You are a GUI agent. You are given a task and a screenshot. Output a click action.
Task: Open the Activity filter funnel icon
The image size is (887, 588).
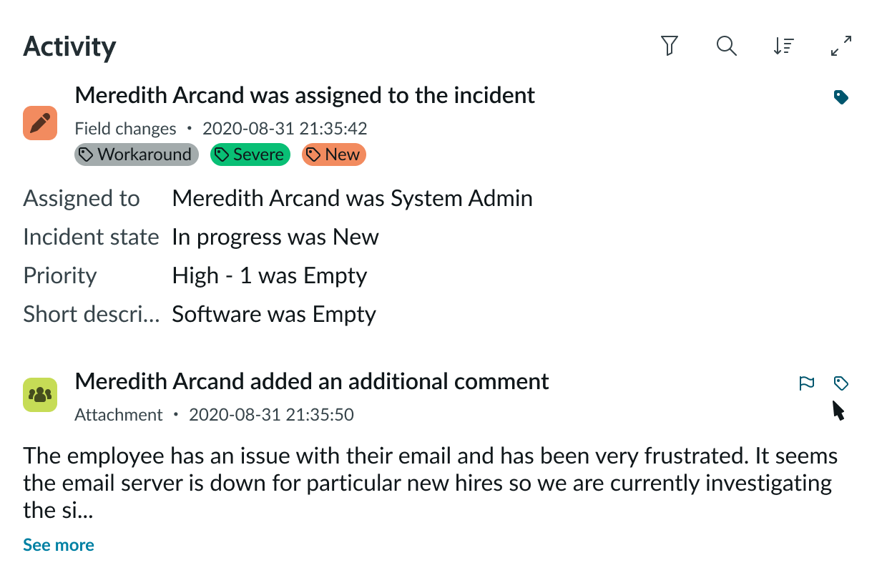[669, 46]
